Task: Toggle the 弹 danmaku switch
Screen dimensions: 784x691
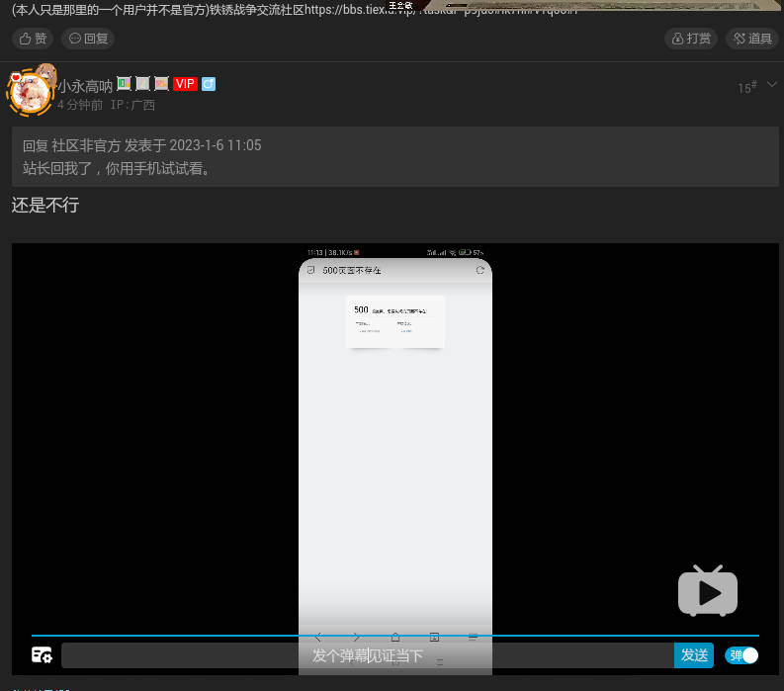Action: (x=742, y=655)
